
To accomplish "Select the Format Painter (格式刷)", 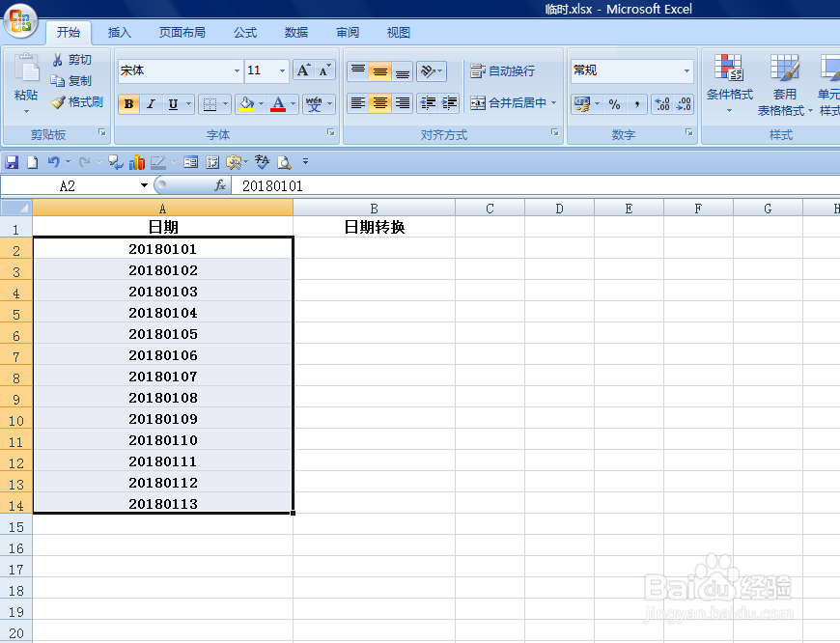I will coord(77,101).
